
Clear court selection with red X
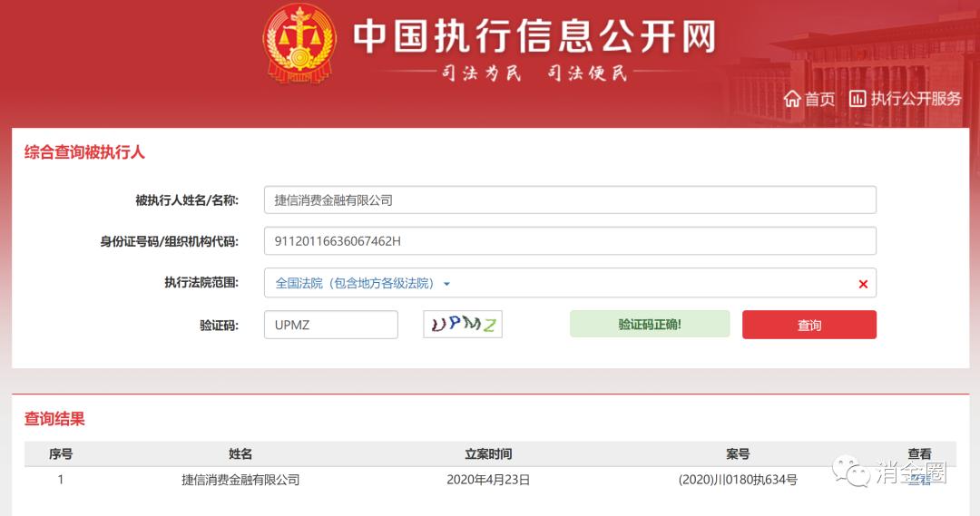point(863,284)
